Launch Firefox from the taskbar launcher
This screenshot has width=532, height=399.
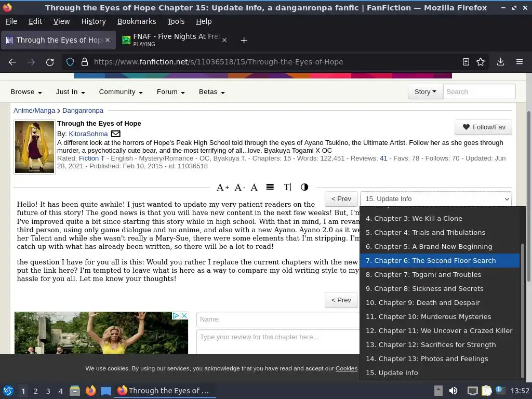click(x=90, y=391)
